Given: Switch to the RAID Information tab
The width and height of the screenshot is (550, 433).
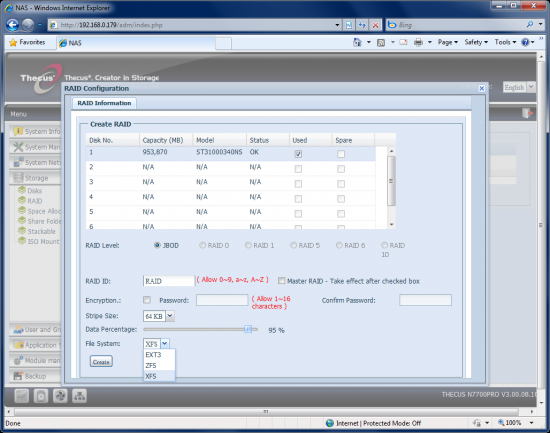Looking at the screenshot, I should pyautogui.click(x=104, y=103).
